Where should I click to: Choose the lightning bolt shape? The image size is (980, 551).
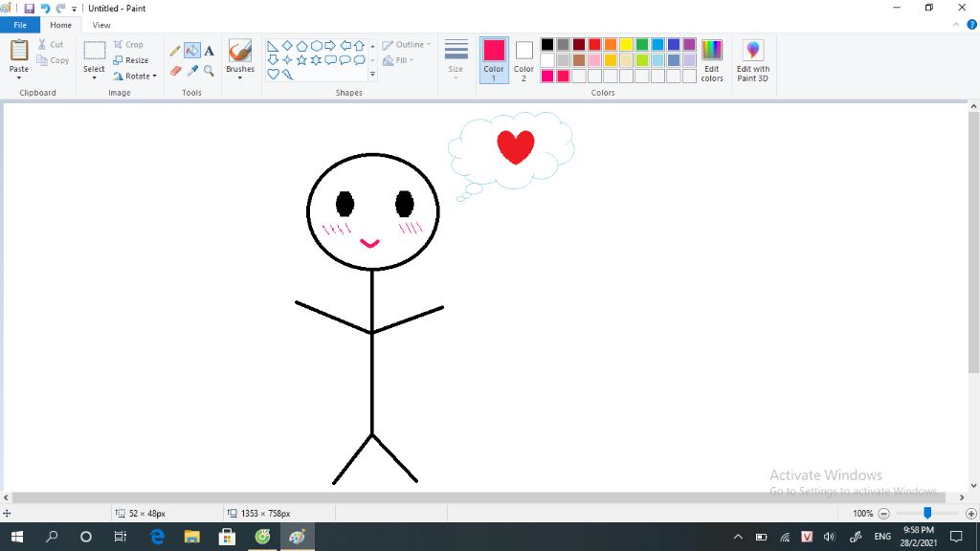tap(287, 75)
